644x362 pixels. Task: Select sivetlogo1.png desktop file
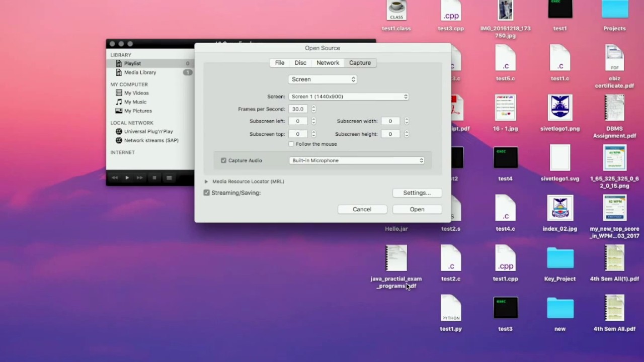[x=560, y=113]
